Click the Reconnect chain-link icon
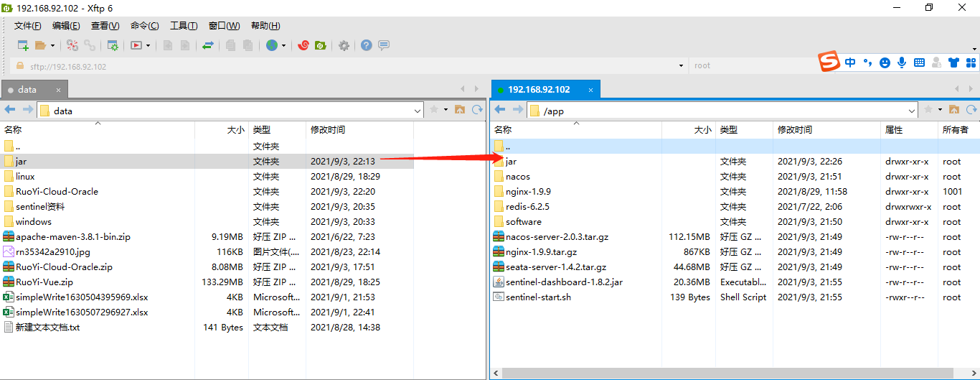 tap(90, 45)
